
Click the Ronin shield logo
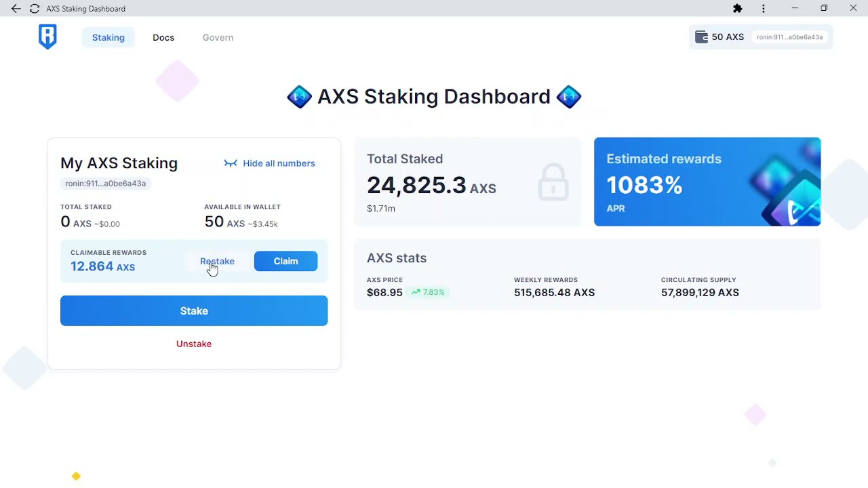pyautogui.click(x=47, y=37)
